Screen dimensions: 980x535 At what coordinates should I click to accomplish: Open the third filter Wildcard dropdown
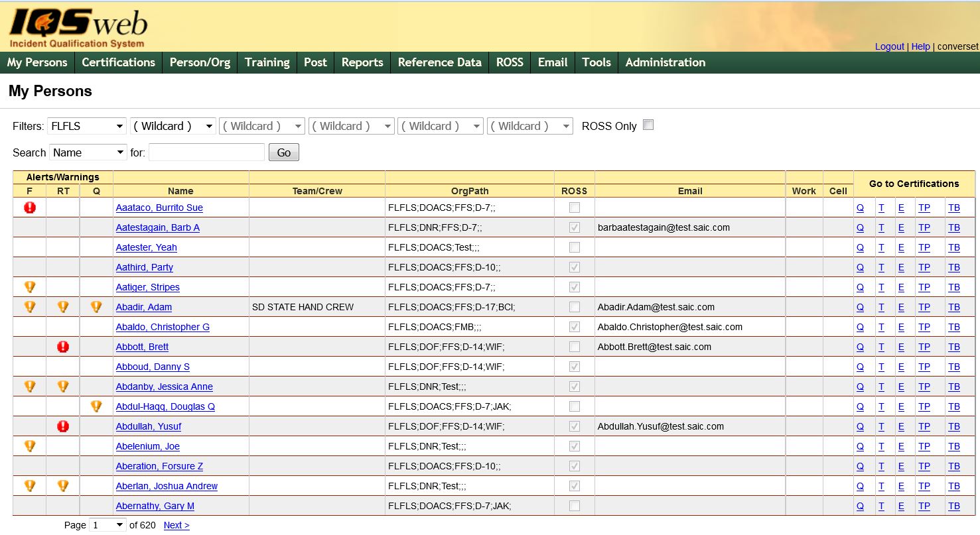[262, 126]
